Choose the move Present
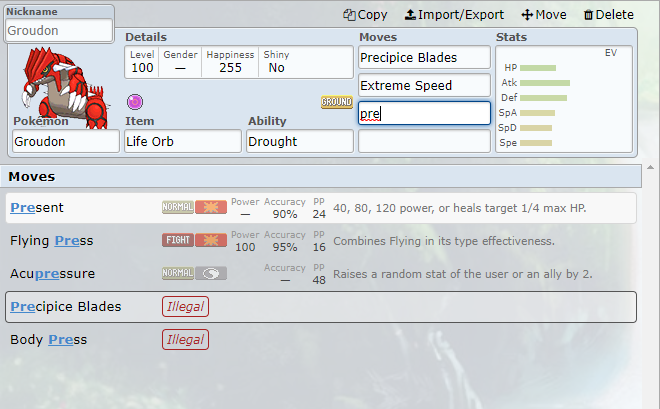 pyautogui.click(x=321, y=208)
